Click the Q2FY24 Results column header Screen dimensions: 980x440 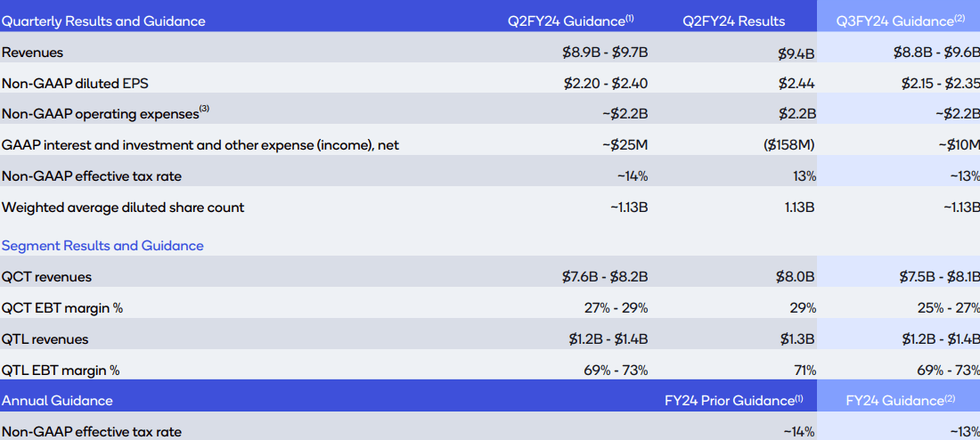[x=733, y=20]
